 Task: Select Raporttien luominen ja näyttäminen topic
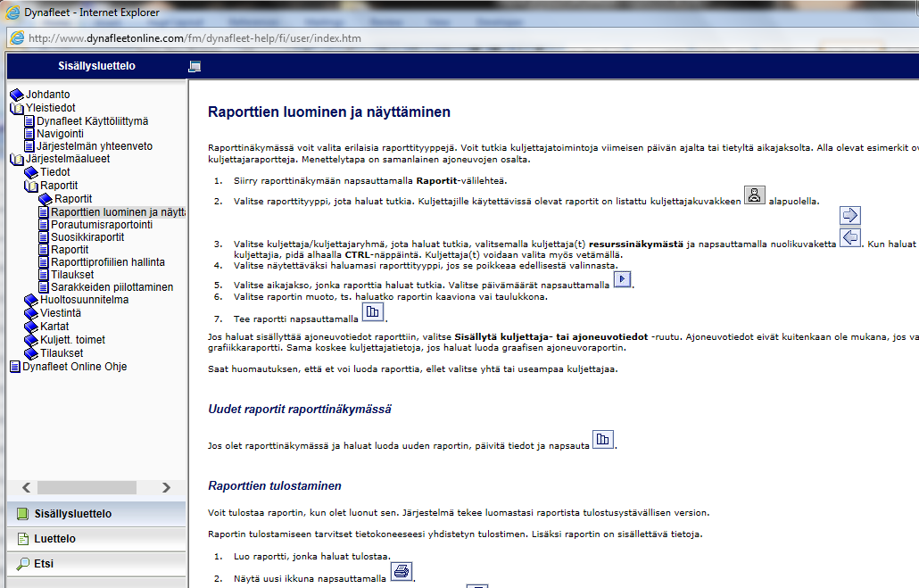pos(118,212)
